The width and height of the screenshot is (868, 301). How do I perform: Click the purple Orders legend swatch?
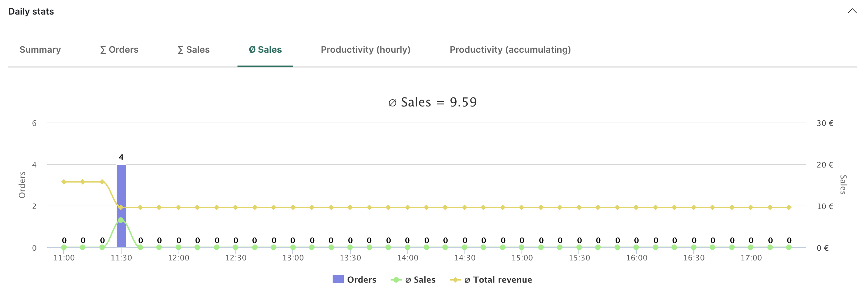338,279
